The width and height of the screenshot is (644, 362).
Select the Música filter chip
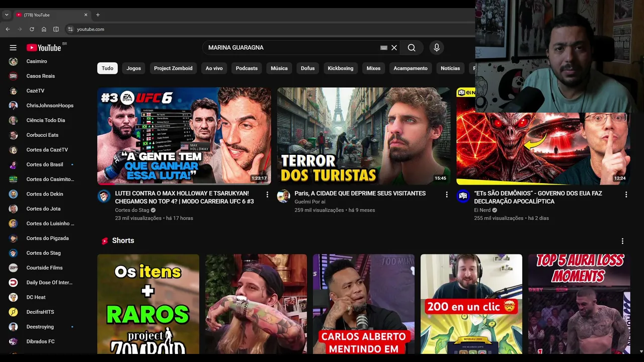coord(279,68)
